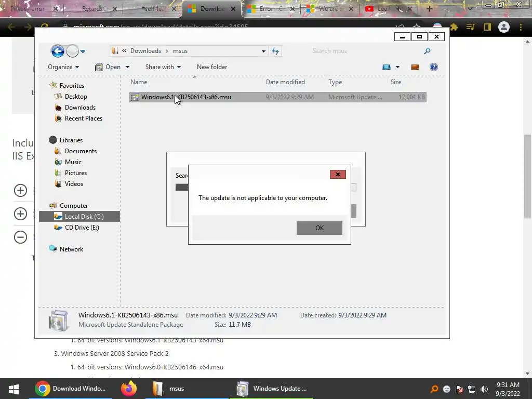
Task: Click the Downloads segment in the address path
Action: pyautogui.click(x=145, y=51)
